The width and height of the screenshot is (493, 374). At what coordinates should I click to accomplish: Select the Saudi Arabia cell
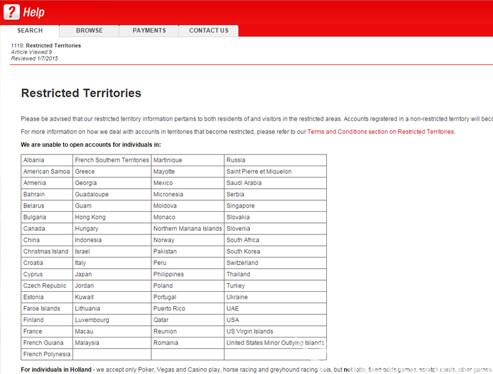[275, 183]
